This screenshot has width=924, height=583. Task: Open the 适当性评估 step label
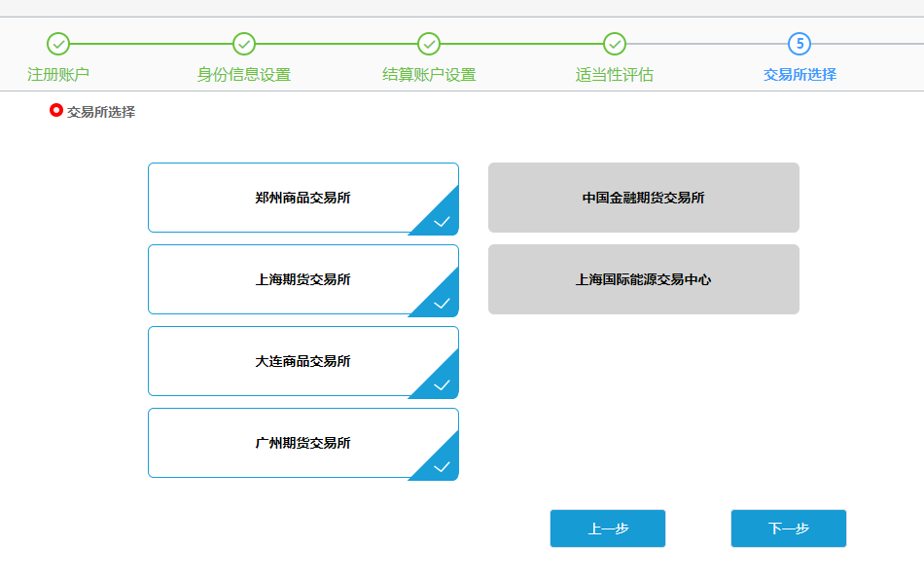[x=615, y=75]
